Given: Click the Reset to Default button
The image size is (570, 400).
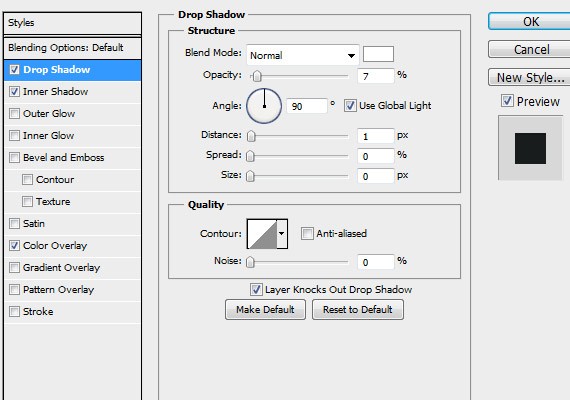Looking at the screenshot, I should click(358, 310).
